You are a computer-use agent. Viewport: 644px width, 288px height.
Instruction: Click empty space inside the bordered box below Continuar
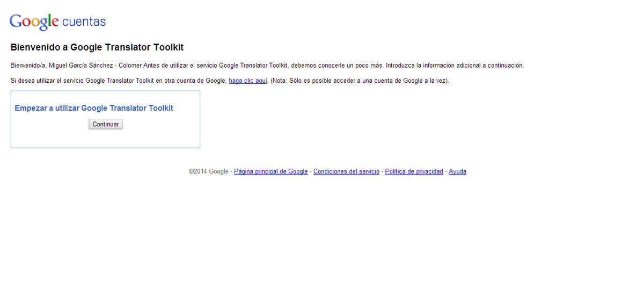(x=105, y=138)
